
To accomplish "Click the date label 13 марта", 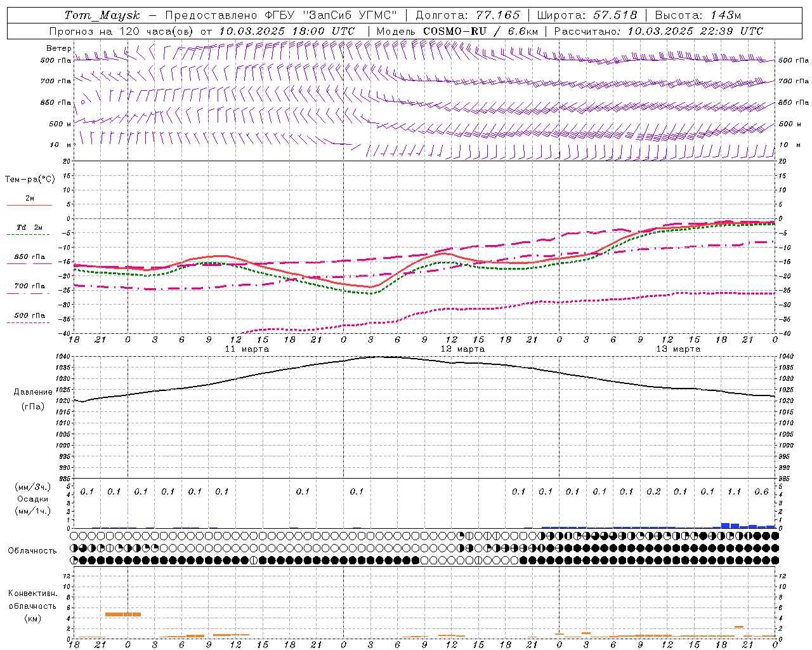I will coord(678,349).
